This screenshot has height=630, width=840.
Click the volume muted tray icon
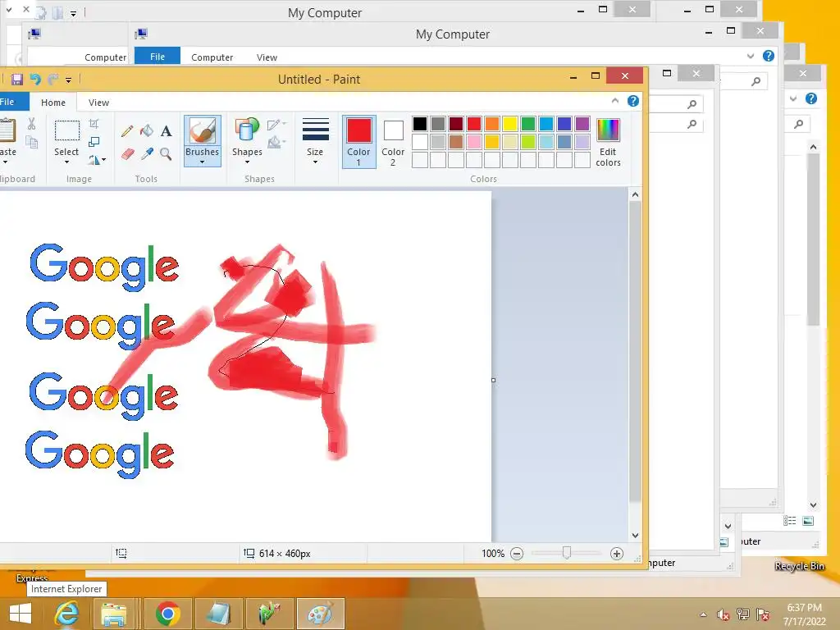coord(724,614)
